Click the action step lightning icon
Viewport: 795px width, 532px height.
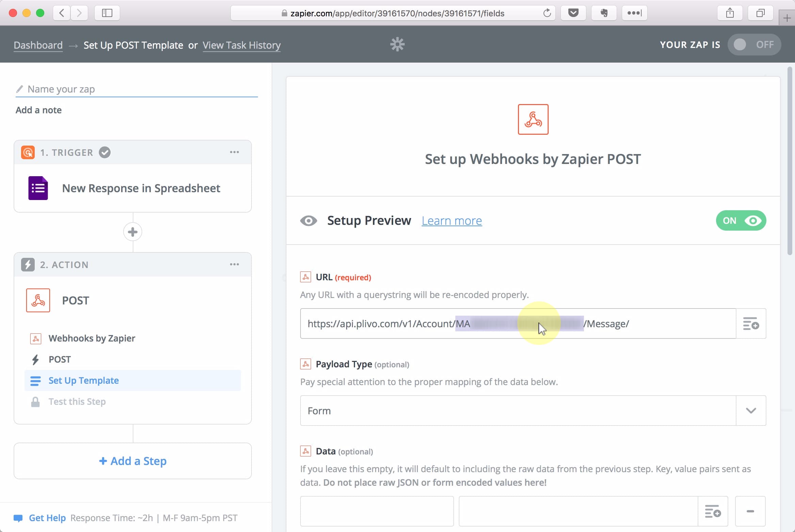click(28, 265)
